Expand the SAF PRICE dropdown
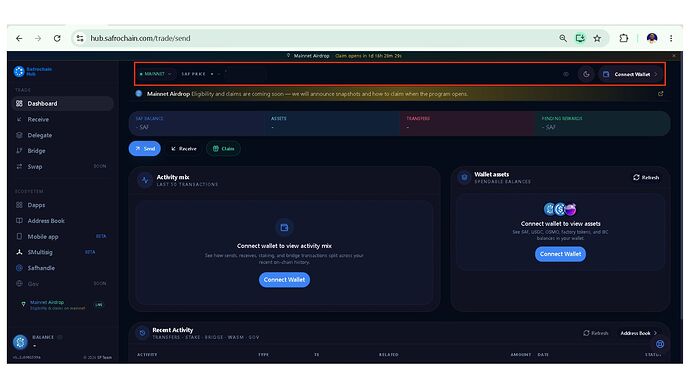The height and width of the screenshot is (388, 690). coord(201,74)
